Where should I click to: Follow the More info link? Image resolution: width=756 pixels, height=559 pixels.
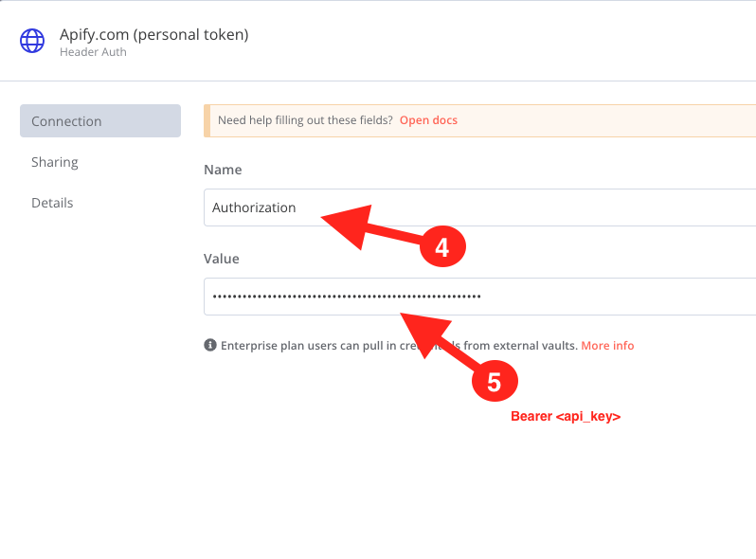coord(607,346)
